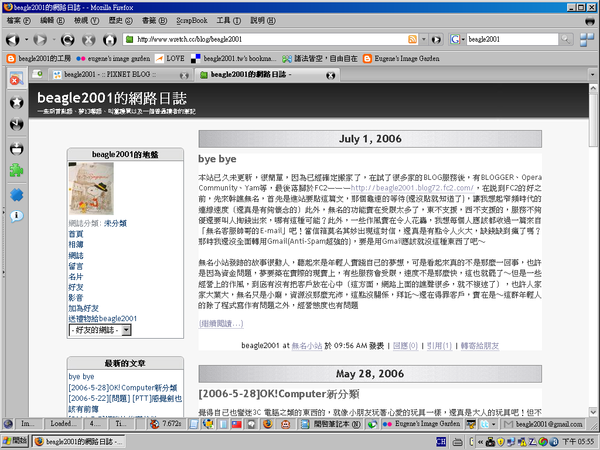The height and width of the screenshot is (450, 600).
Task: Click the Flickr dots icon in status bar
Action: coord(387,424)
